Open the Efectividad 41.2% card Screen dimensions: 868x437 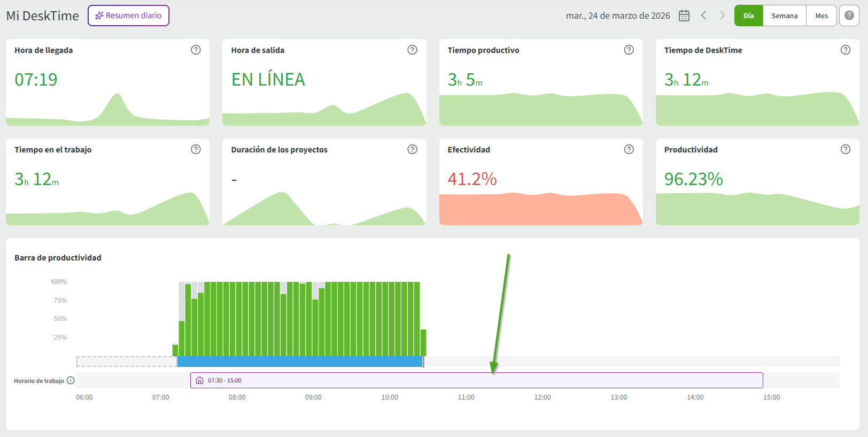click(540, 181)
